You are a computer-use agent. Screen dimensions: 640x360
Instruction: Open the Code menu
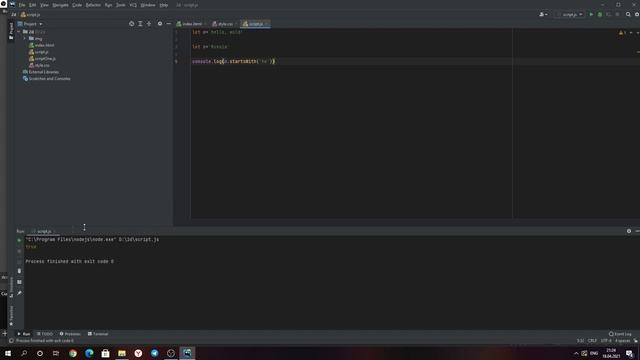pyautogui.click(x=77, y=5)
